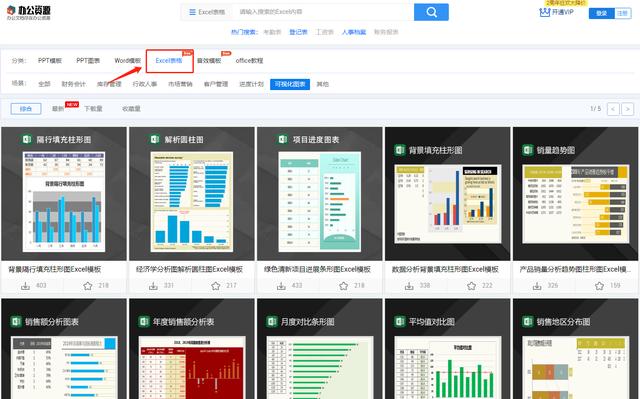Image resolution: width=640 pixels, height=399 pixels.
Task: Click hot search link 考勤表
Action: point(272,32)
